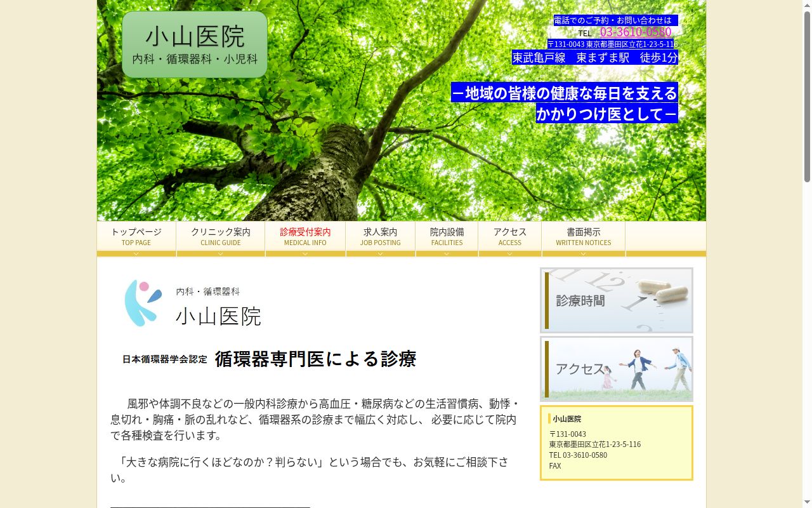Open the 書面掲示 written notices page

[x=584, y=237]
